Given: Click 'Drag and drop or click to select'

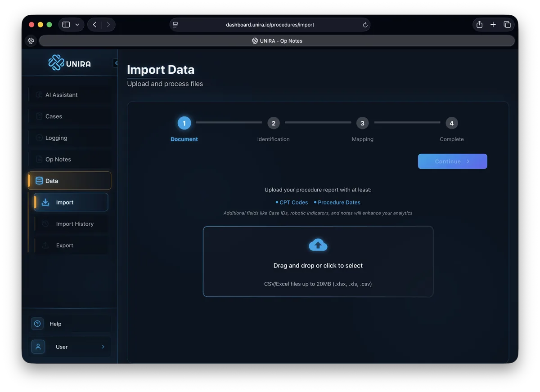Looking at the screenshot, I should click(318, 266).
